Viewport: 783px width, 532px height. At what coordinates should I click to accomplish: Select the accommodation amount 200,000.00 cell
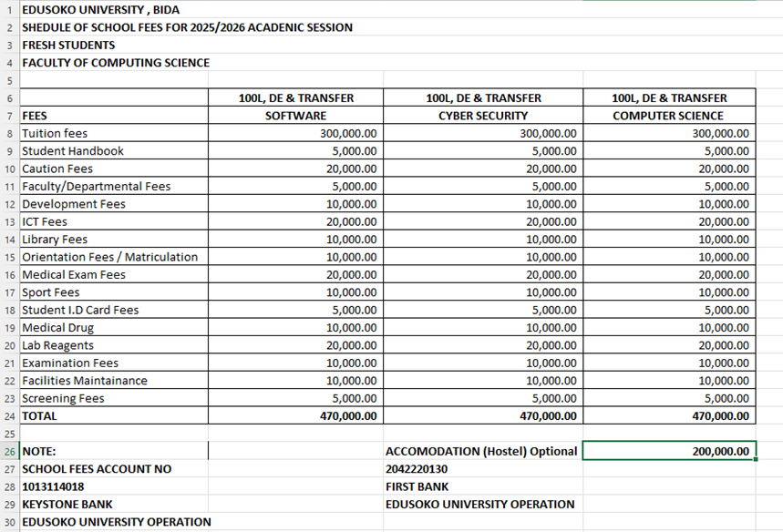668,451
